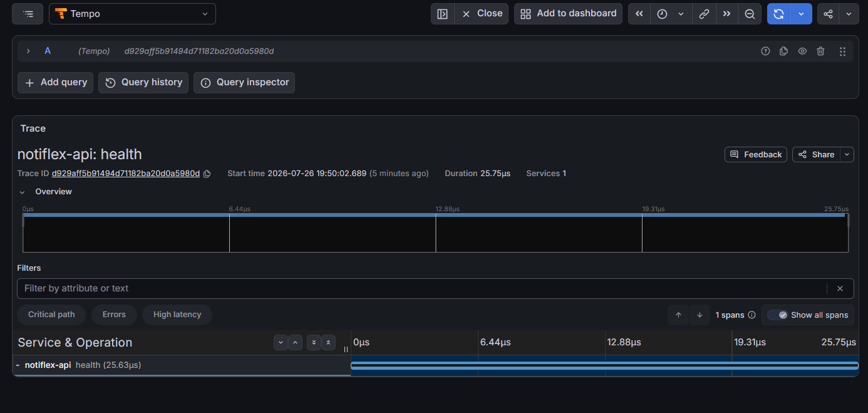Go to next matching span
This screenshot has height=413, width=868.
pos(700,315)
